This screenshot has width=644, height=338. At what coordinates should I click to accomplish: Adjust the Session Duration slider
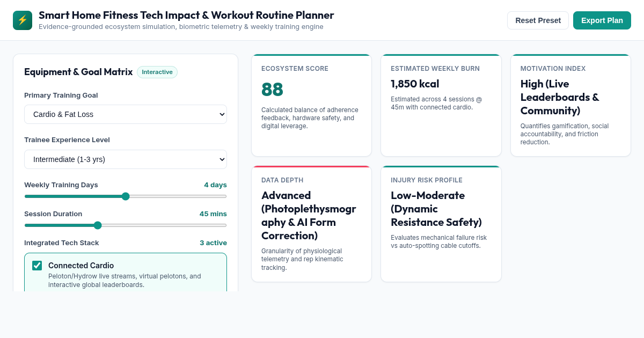pos(126,225)
